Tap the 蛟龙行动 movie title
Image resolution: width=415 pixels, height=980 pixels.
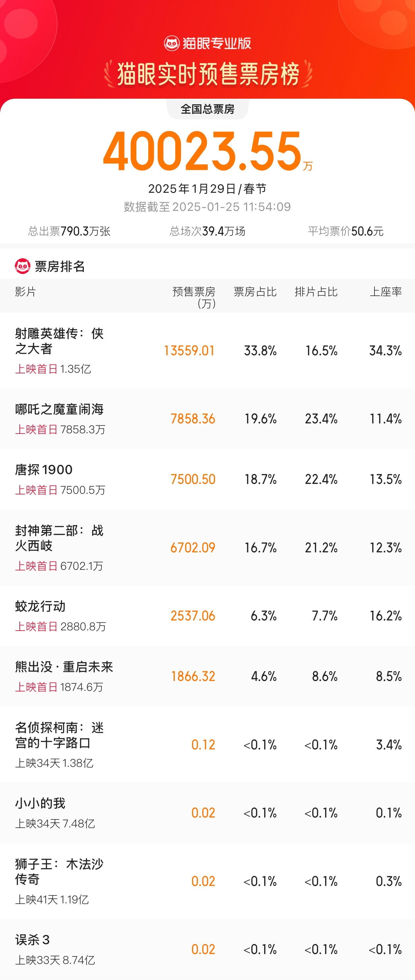click(x=41, y=606)
